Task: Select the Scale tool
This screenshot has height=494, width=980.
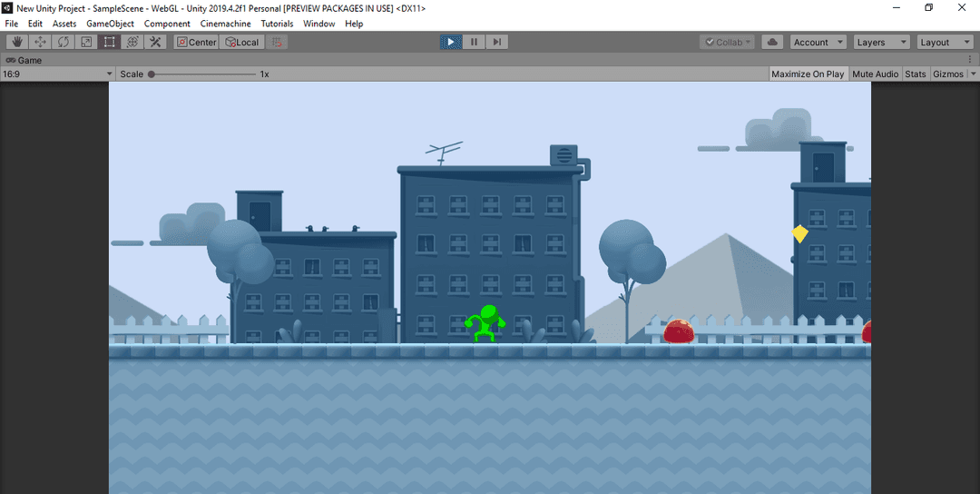Action: 86,42
